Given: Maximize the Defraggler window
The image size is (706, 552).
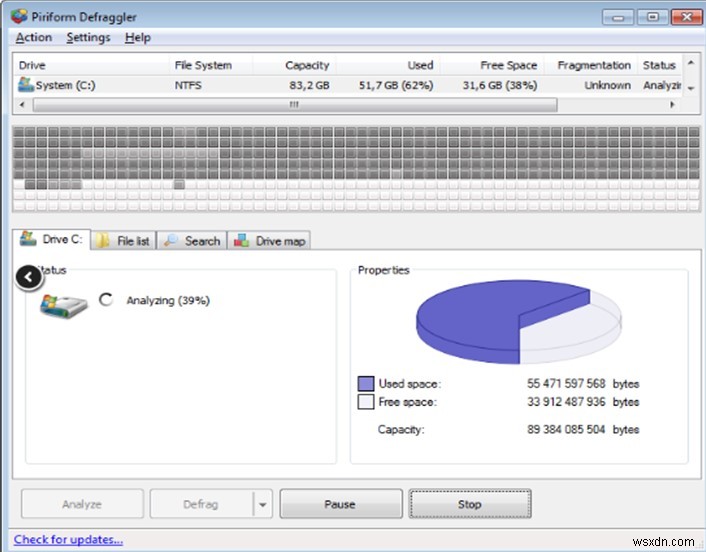Looking at the screenshot, I should [652, 17].
